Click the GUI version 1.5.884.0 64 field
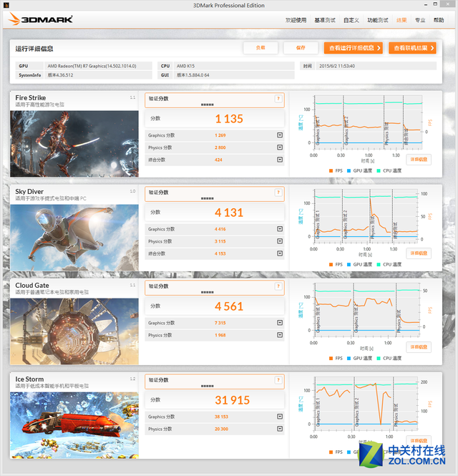 tap(234, 75)
